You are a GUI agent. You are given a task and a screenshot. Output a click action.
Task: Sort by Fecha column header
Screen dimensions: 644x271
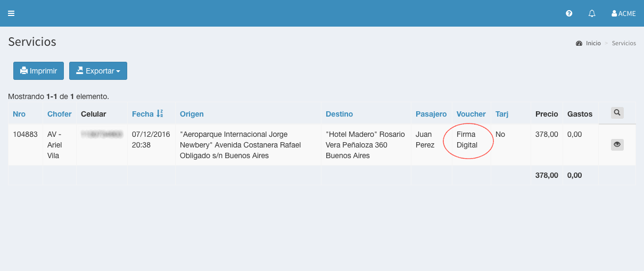point(143,114)
